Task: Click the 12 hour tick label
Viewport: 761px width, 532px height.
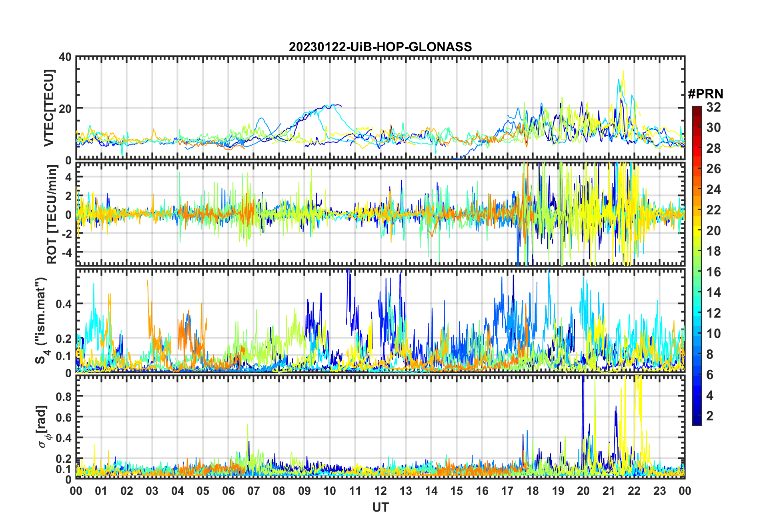Action: click(380, 491)
